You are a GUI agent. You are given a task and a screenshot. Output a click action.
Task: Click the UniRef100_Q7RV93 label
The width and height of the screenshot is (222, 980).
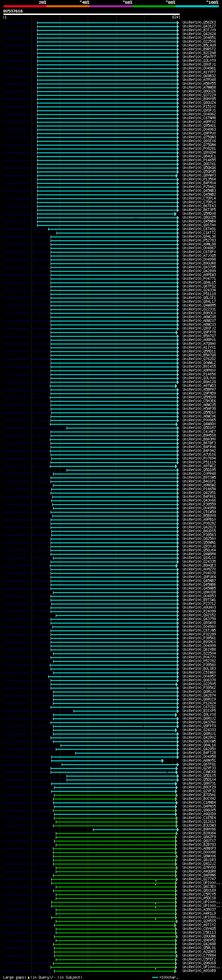click(x=199, y=867)
